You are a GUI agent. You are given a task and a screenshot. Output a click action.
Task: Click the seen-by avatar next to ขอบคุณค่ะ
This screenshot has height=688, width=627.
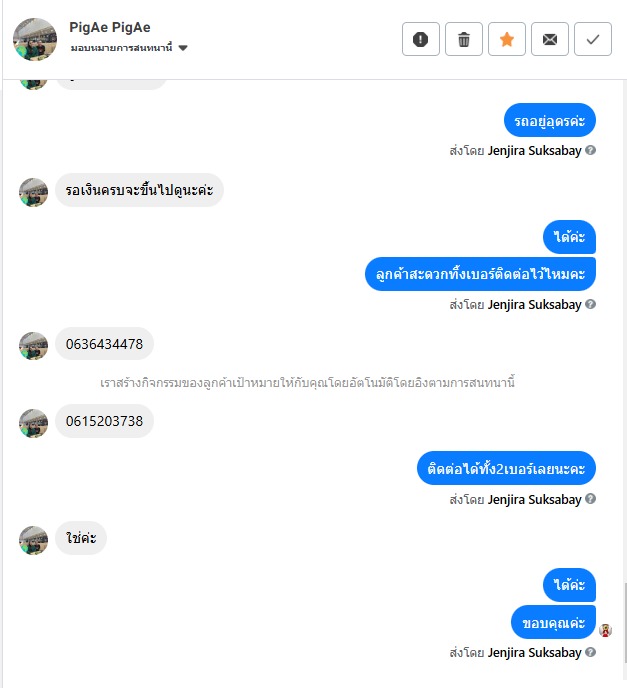click(x=605, y=630)
